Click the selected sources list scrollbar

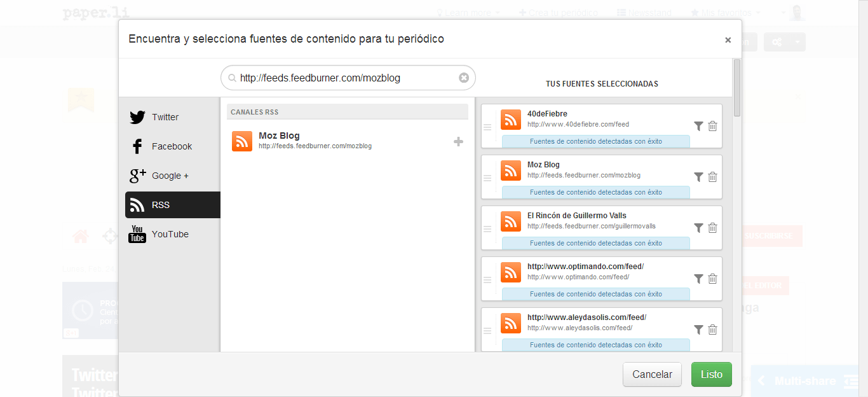[x=736, y=88]
